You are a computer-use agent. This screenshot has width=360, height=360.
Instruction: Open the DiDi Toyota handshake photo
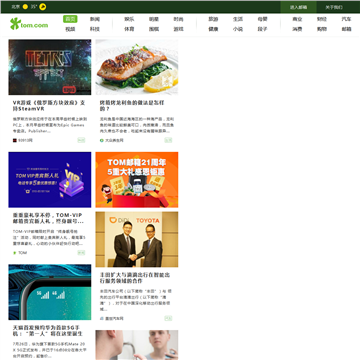[137, 239]
